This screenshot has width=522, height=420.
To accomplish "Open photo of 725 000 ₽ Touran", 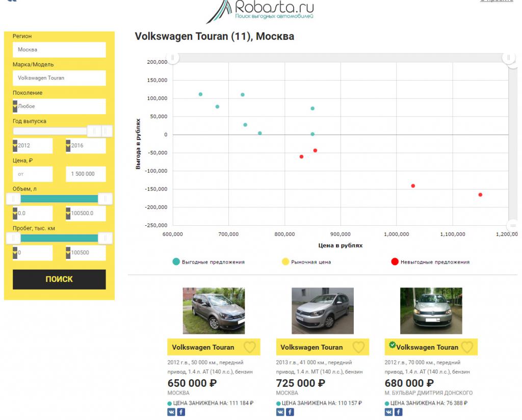I will tap(323, 311).
